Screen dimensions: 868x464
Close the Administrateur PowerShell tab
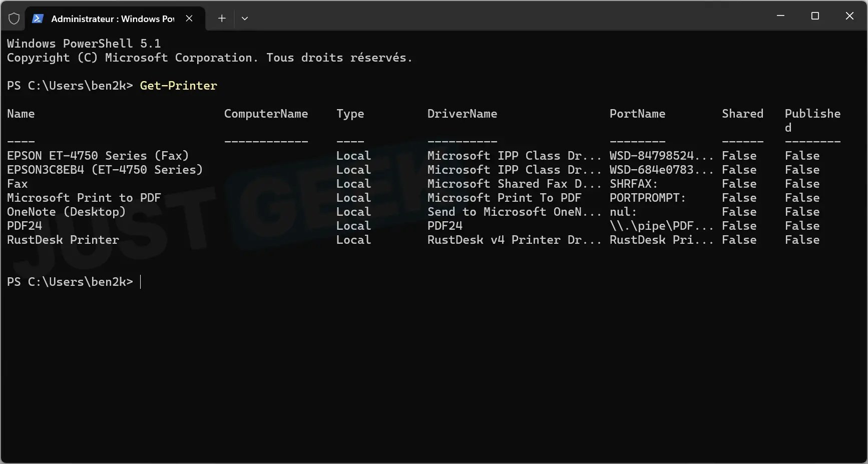(x=189, y=19)
